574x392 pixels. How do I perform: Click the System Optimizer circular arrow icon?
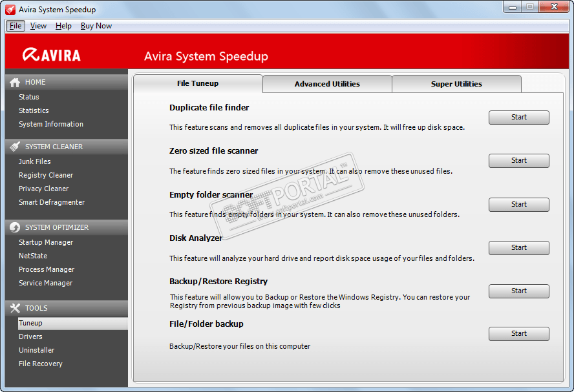[15, 227]
